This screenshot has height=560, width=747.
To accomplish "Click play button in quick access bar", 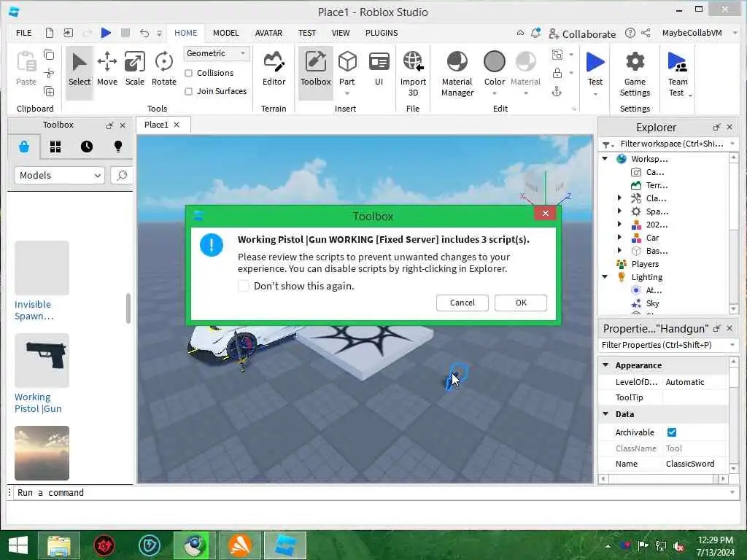I will (106, 33).
